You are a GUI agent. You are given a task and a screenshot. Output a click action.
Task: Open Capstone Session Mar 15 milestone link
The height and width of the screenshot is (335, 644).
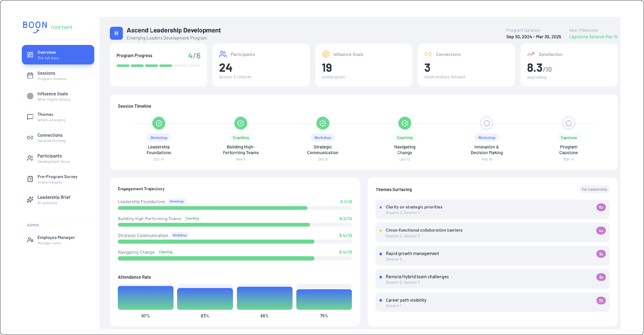click(593, 37)
